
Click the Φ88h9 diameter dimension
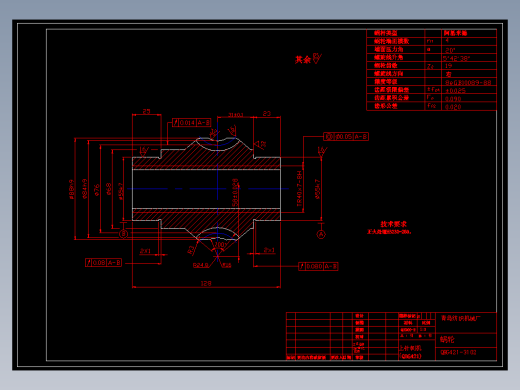tap(71, 189)
